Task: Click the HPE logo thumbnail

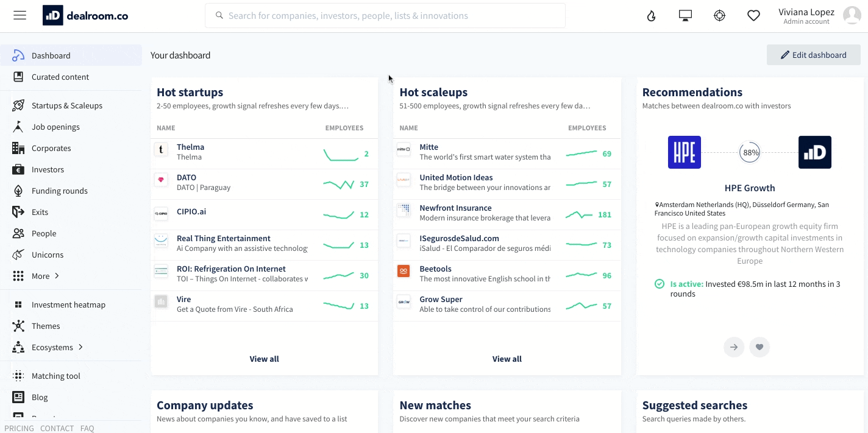Action: (x=685, y=152)
